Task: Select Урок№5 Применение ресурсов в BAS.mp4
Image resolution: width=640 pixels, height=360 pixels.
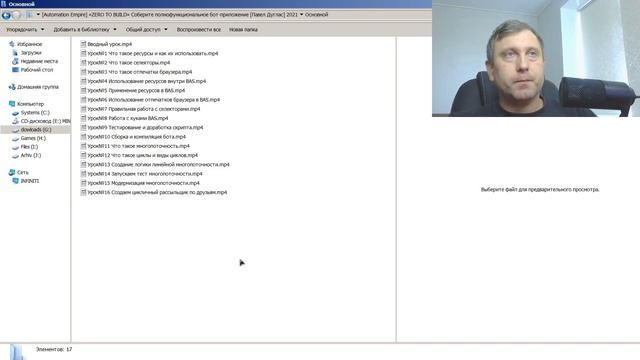Action: (x=136, y=90)
